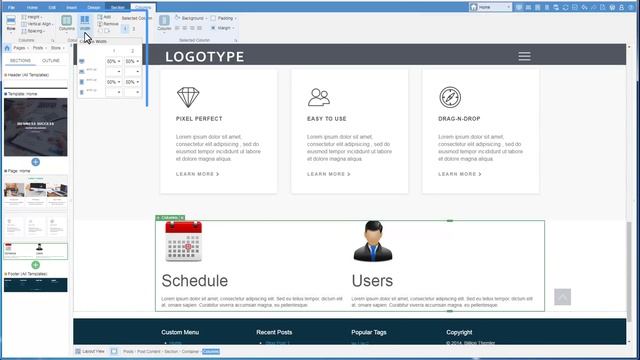Viewport: 640px width, 360px height.
Task: Select column 1 in Selected Column
Action: pos(125,29)
